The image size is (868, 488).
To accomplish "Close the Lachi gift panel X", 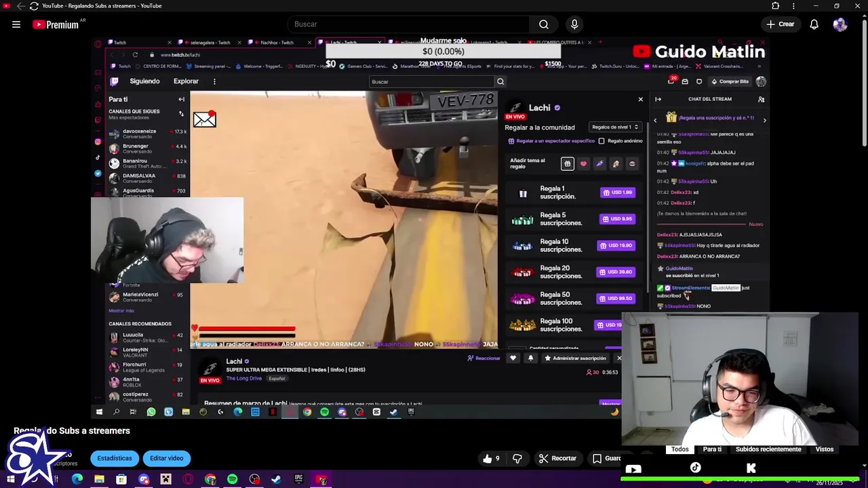I will click(x=640, y=100).
